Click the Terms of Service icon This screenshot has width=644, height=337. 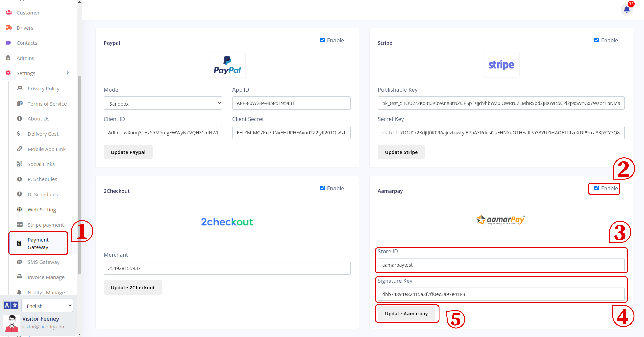tap(20, 103)
